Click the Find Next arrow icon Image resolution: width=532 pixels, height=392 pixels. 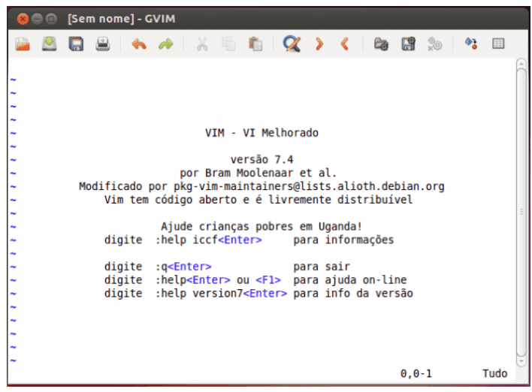[x=319, y=44]
